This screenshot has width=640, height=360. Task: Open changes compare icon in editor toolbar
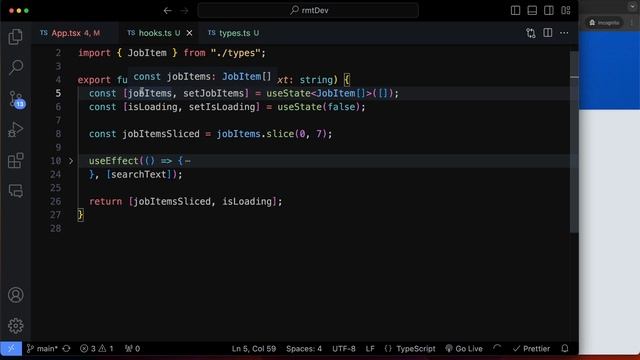(531, 33)
